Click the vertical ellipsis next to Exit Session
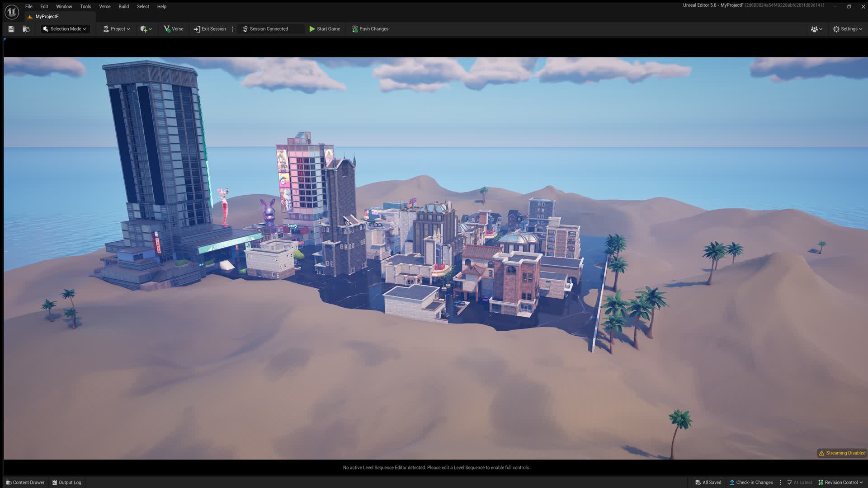 pyautogui.click(x=233, y=28)
